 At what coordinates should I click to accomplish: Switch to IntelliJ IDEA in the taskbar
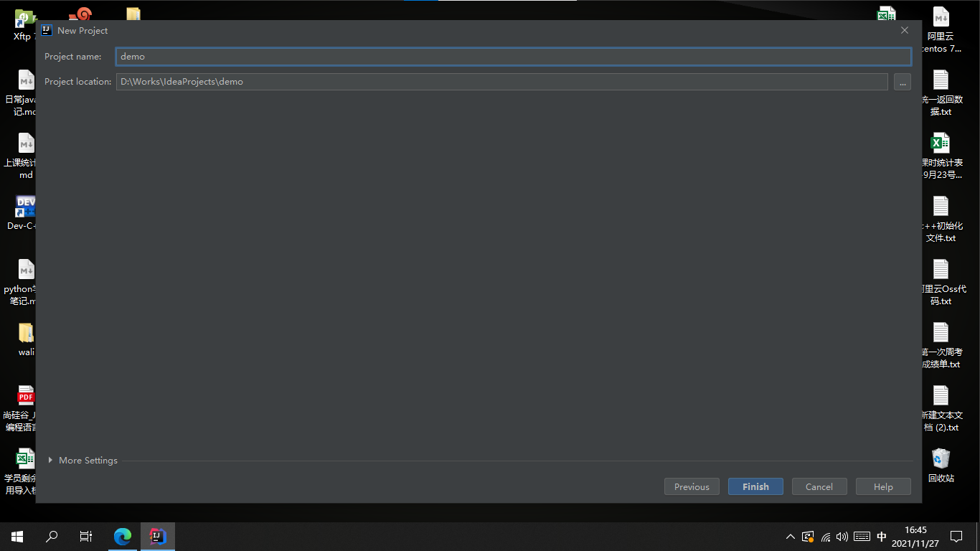[158, 536]
